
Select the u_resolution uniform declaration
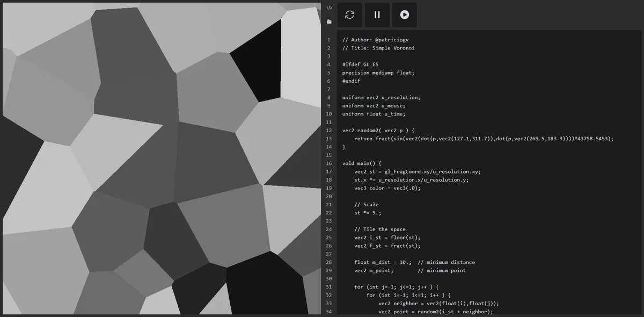pyautogui.click(x=382, y=97)
